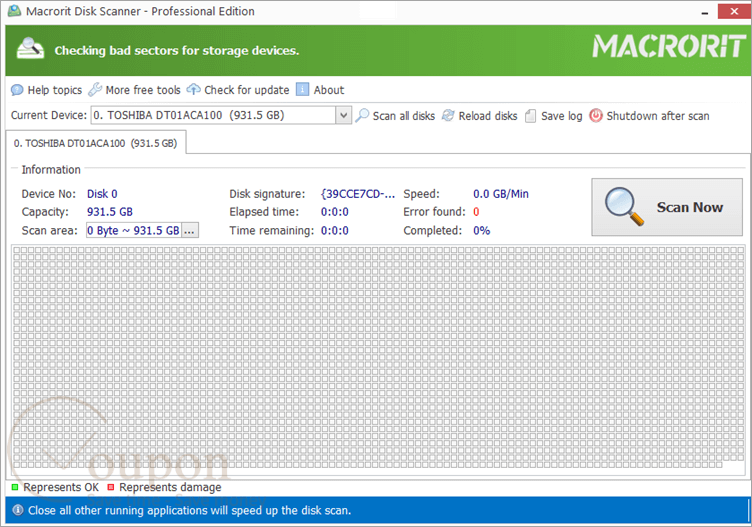The height and width of the screenshot is (527, 752).
Task: Click the scan area ellipsis button
Action: [189, 231]
